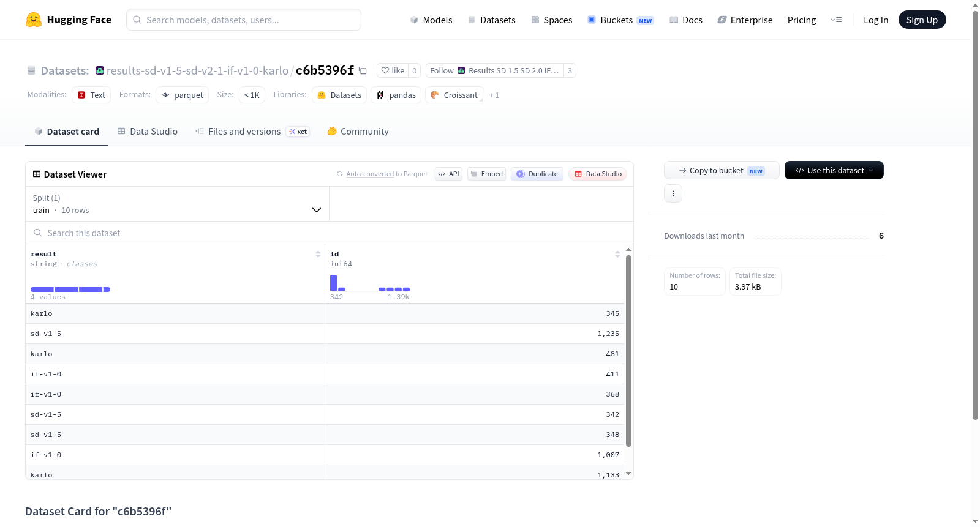Image resolution: width=980 pixels, height=527 pixels.
Task: Expand the Use this dataset dropdown
Action: click(834, 170)
